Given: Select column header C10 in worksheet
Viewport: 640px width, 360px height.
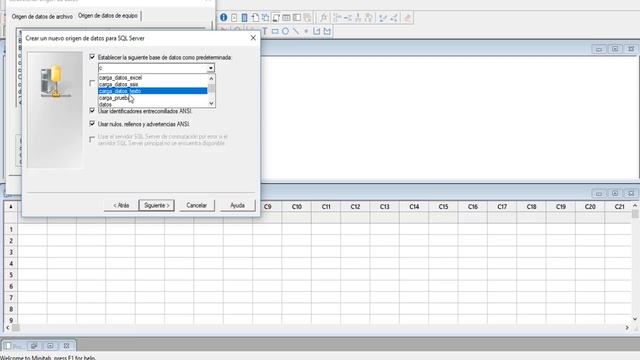Looking at the screenshot, I should pyautogui.click(x=297, y=207).
